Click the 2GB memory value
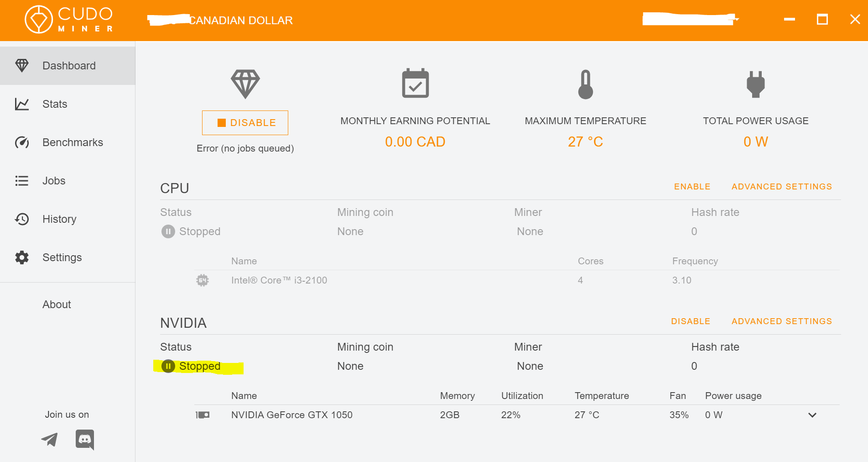The image size is (868, 462). (x=449, y=415)
